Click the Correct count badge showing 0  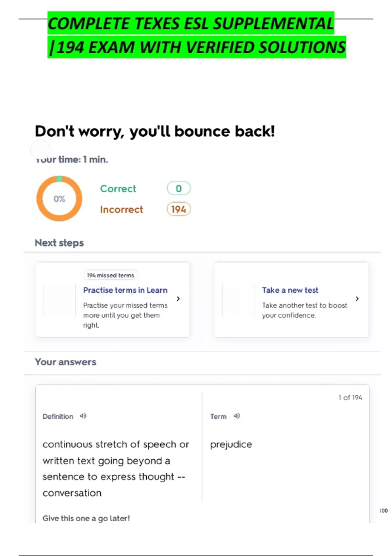point(178,188)
